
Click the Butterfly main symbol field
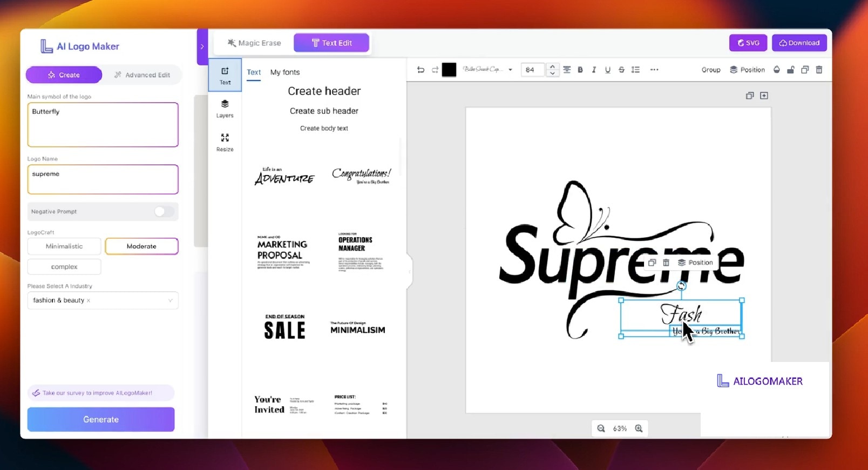[103, 125]
